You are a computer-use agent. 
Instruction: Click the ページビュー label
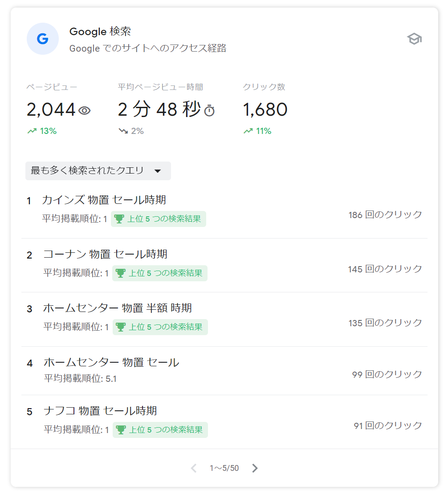52,87
